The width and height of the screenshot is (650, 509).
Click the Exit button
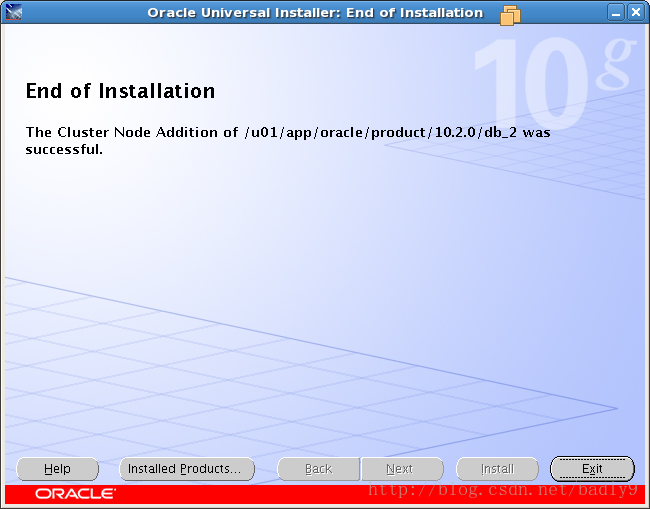[x=592, y=469]
